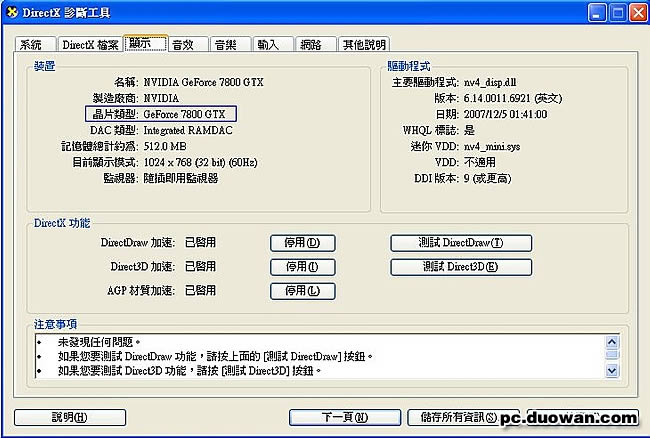
Task: Select the 顯示 tab
Action: tap(146, 43)
